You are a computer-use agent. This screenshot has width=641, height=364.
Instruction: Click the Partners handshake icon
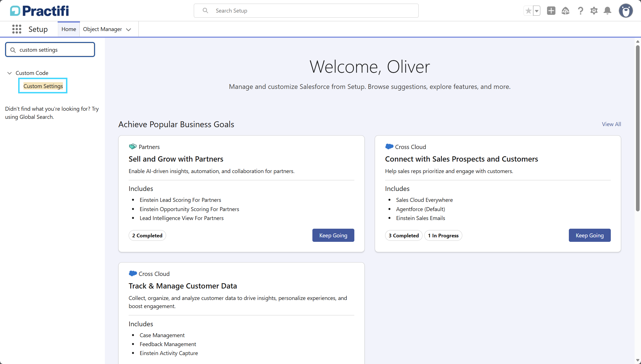(x=133, y=146)
